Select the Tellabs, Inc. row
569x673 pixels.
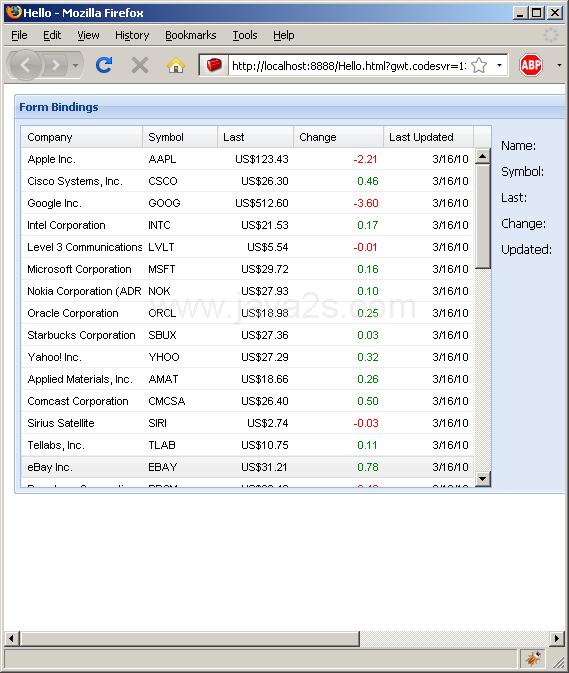point(247,445)
